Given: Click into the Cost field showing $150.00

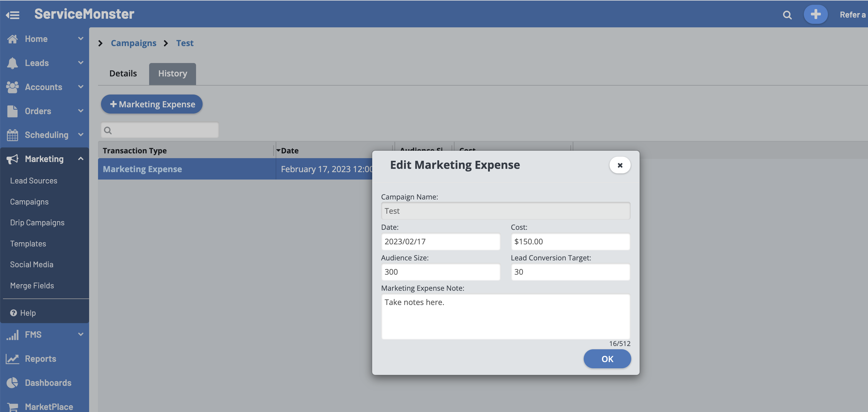Looking at the screenshot, I should 570,241.
